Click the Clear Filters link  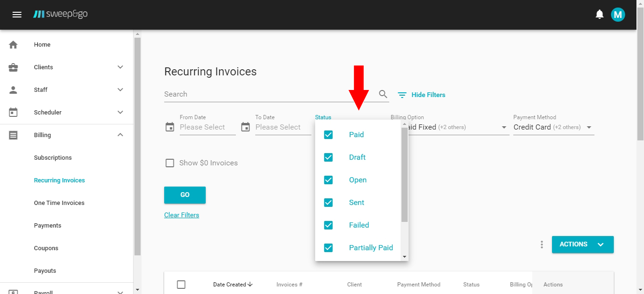click(182, 215)
